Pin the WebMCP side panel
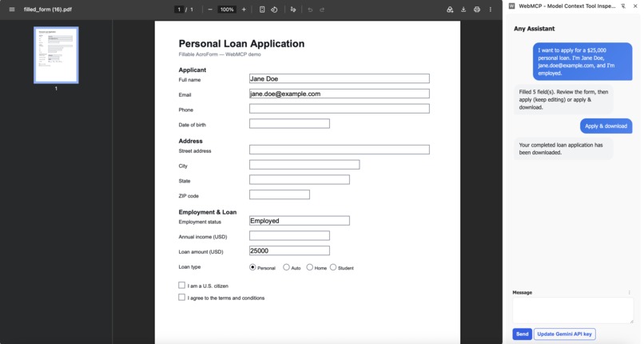This screenshot has height=344, width=644. click(623, 6)
